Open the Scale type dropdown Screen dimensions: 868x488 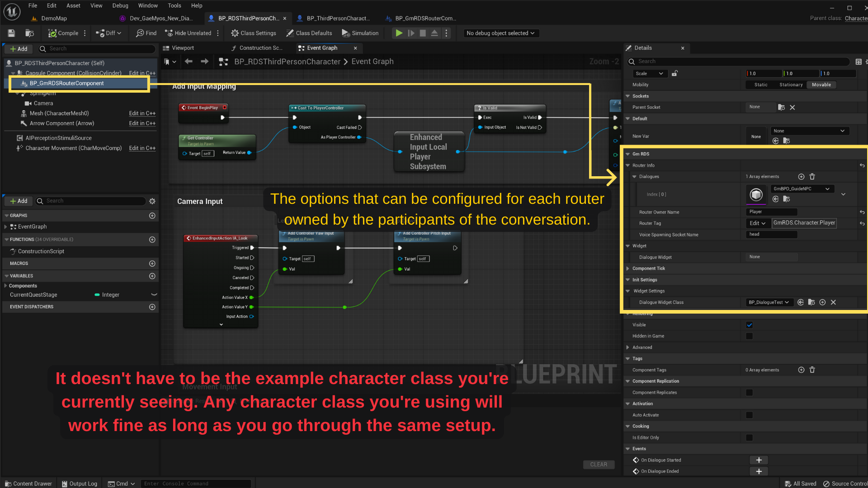tap(650, 74)
